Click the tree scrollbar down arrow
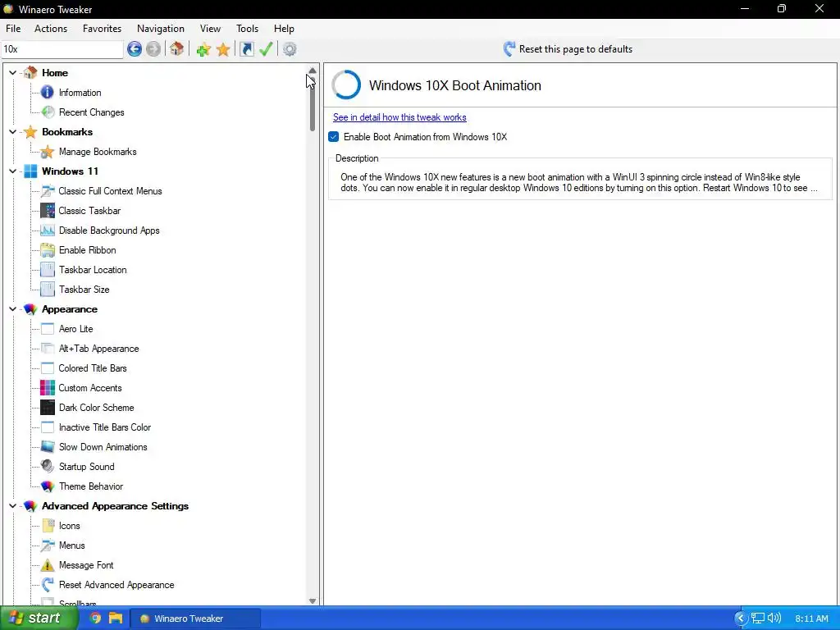Viewport: 840px width, 630px height. (313, 600)
